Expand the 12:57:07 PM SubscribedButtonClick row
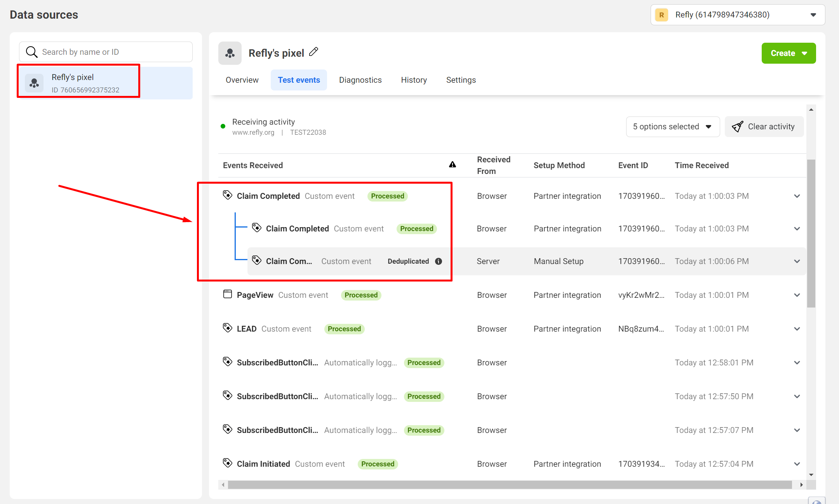The image size is (839, 504). (797, 430)
